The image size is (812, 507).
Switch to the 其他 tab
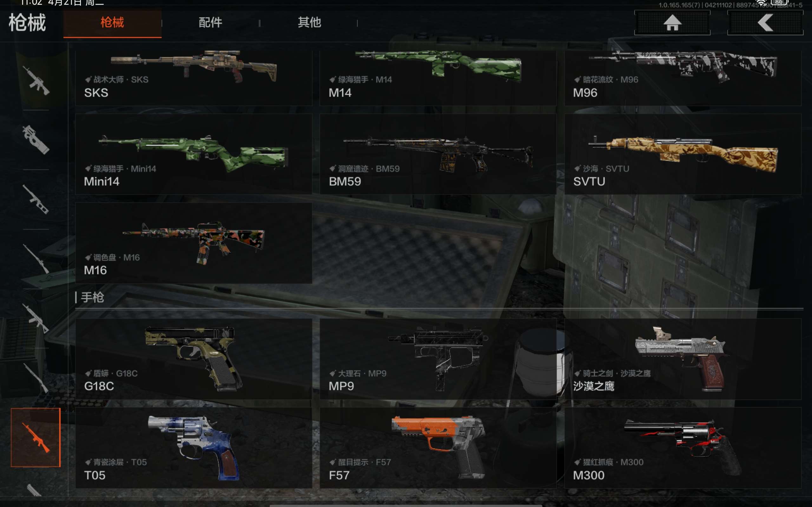309,22
